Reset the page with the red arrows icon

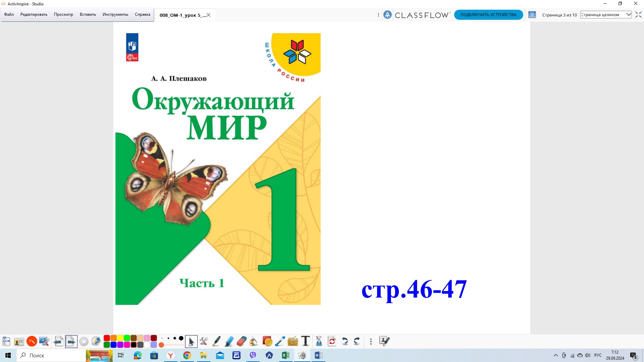[332, 342]
